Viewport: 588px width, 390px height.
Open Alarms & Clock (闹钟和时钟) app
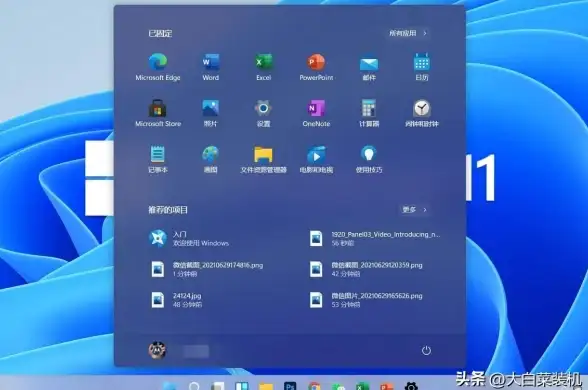[422, 113]
